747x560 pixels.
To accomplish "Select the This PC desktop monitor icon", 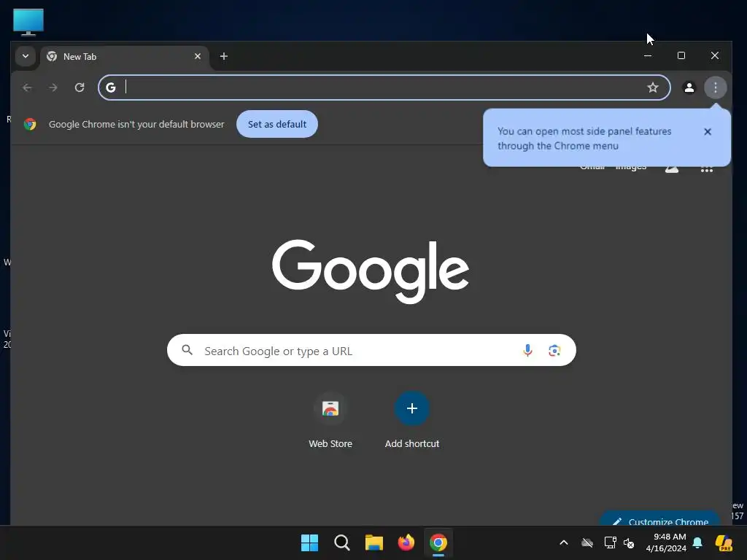I will pos(28,22).
